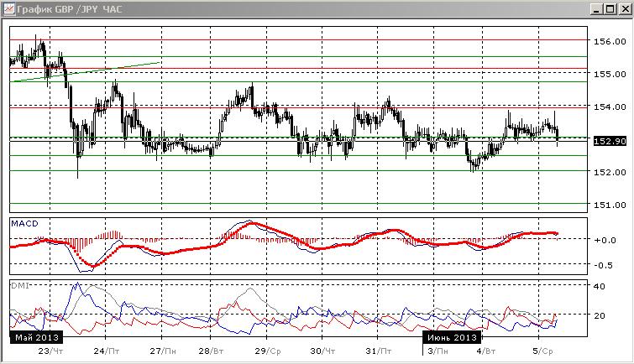Screen dimensions: 634x364
Task: Click the DMI scale value 40
Action: [600, 287]
